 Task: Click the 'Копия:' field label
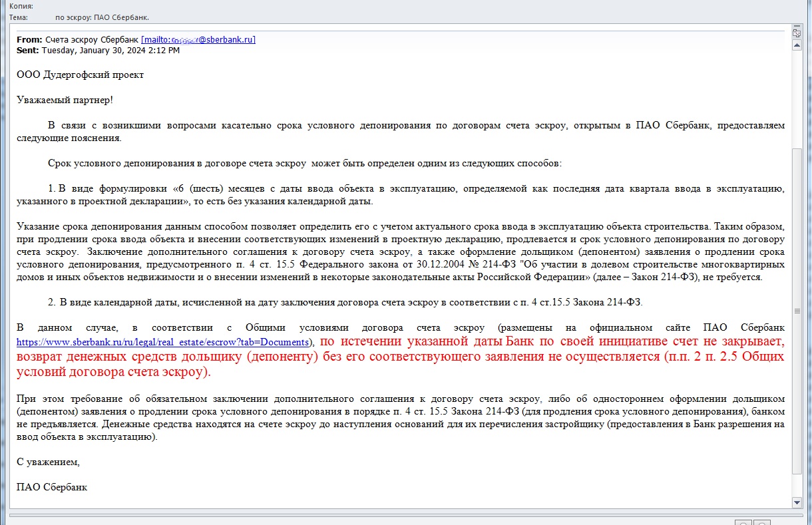pos(21,6)
